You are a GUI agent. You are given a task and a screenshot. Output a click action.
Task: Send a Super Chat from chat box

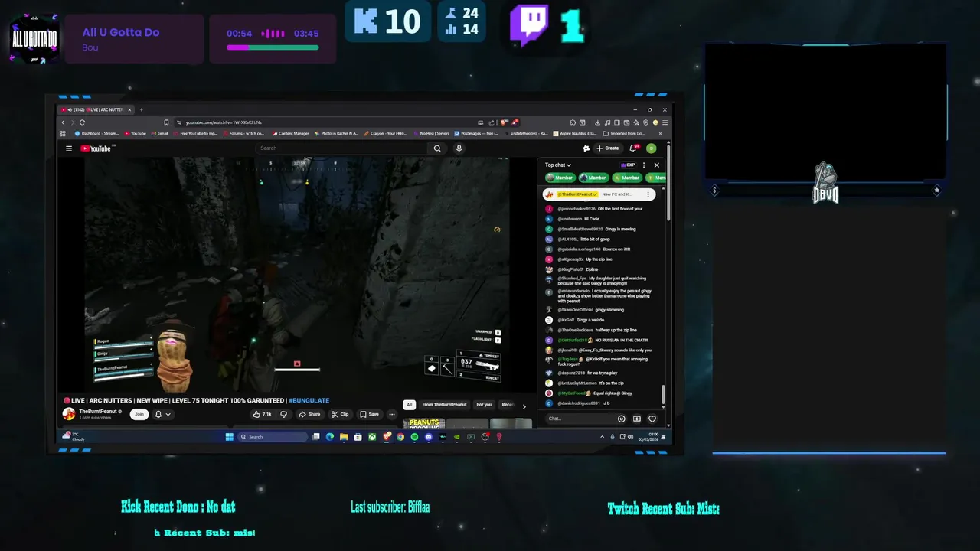point(636,419)
